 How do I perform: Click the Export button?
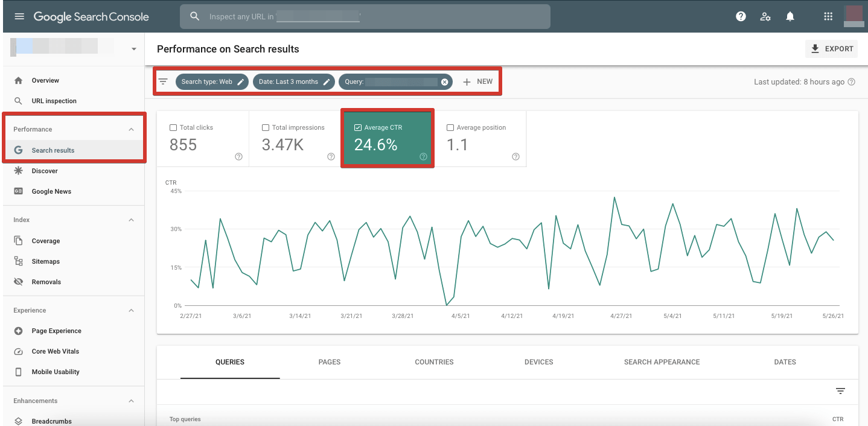(x=832, y=49)
